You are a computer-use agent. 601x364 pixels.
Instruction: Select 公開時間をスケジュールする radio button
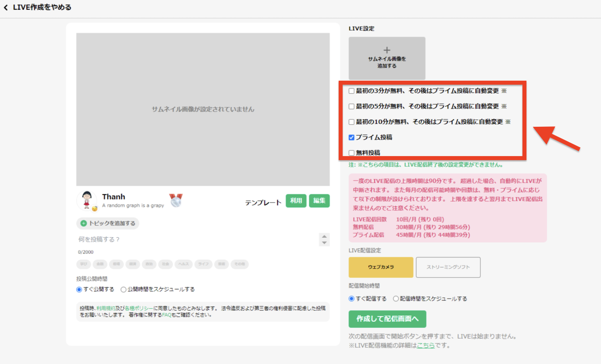(123, 289)
